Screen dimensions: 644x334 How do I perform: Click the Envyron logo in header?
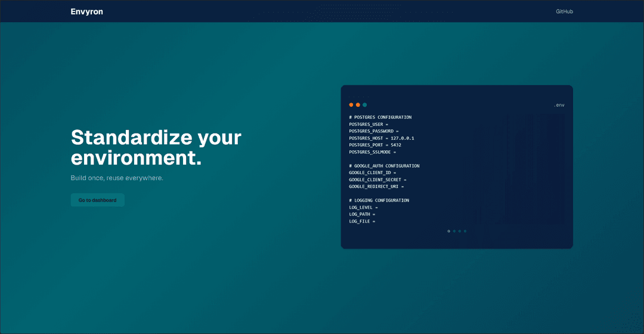click(x=86, y=11)
